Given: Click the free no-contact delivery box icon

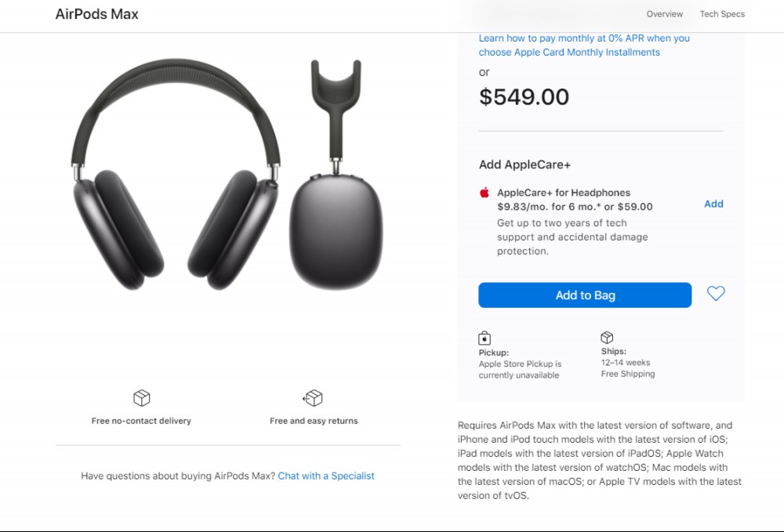Looking at the screenshot, I should click(x=141, y=398).
